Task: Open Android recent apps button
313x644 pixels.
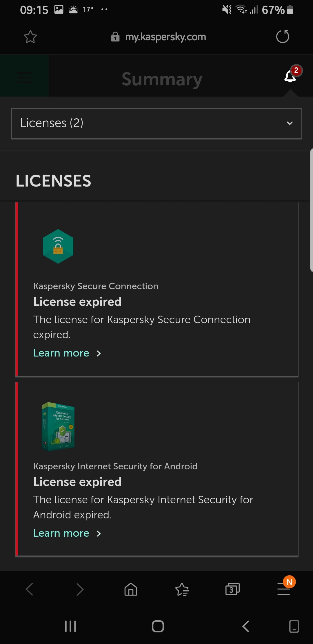Action: (x=70, y=626)
